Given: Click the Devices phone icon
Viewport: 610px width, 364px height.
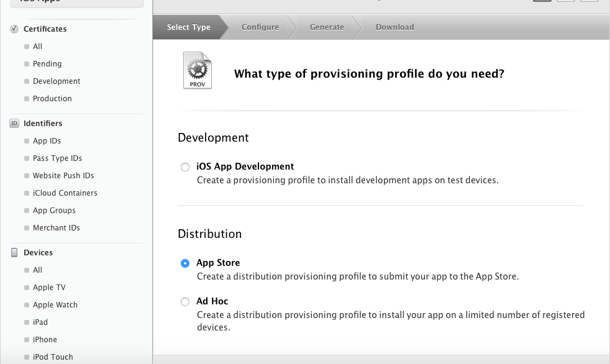Looking at the screenshot, I should click(14, 253).
